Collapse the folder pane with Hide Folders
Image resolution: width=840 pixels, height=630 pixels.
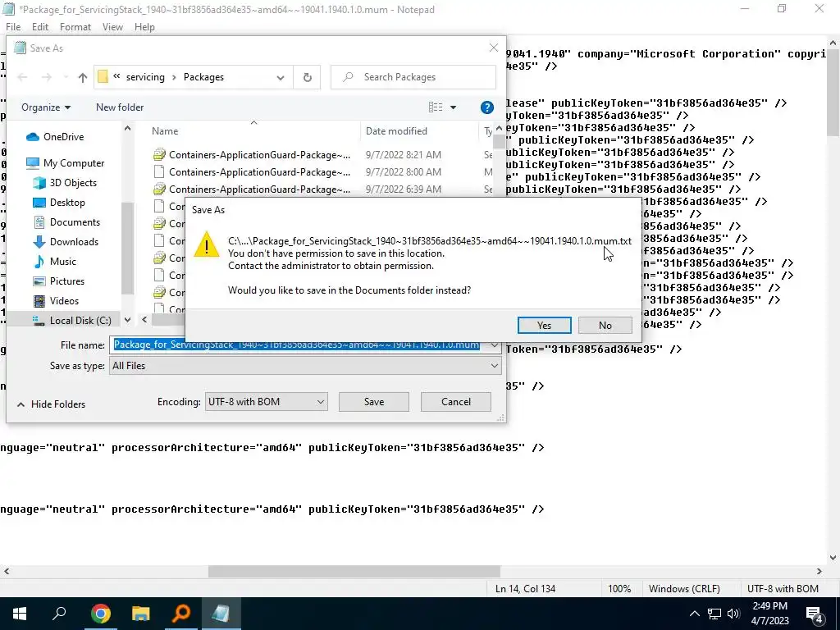[x=52, y=404]
